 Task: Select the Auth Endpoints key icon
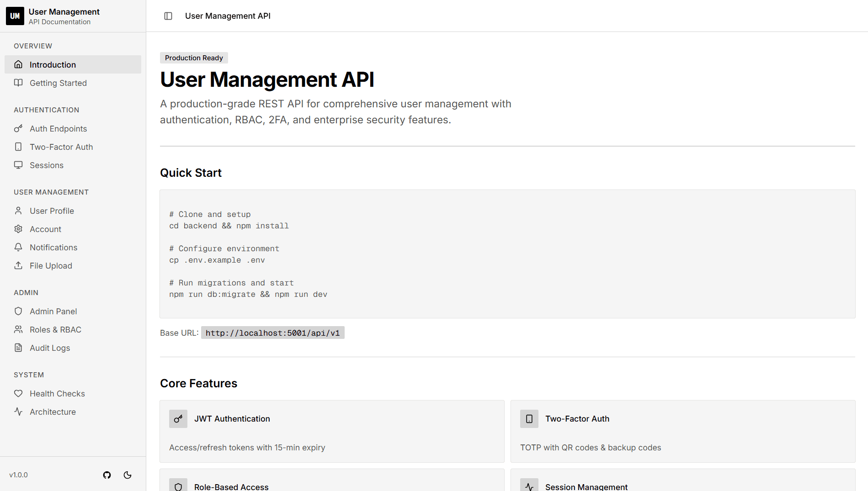[x=18, y=128]
